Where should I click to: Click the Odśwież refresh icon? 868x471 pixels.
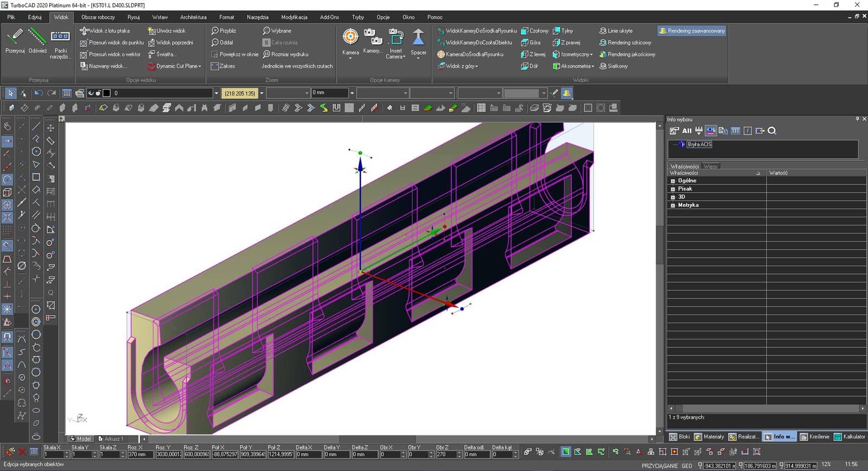point(37,37)
